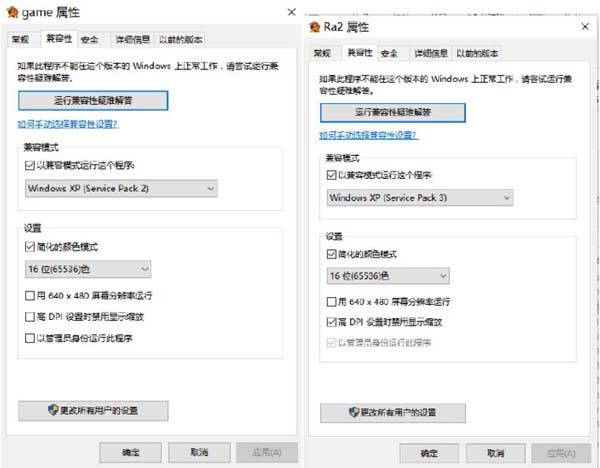Viewport: 600px width, 468px height.
Task: Check 用 640 x 480 屏幕分辨率运行 in the Ra2 dialog
Action: tap(333, 302)
